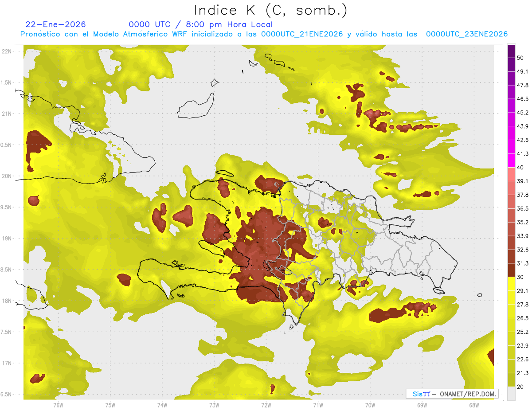Click the "49.1" value on the color scale
The image size is (532, 411).
point(522,72)
